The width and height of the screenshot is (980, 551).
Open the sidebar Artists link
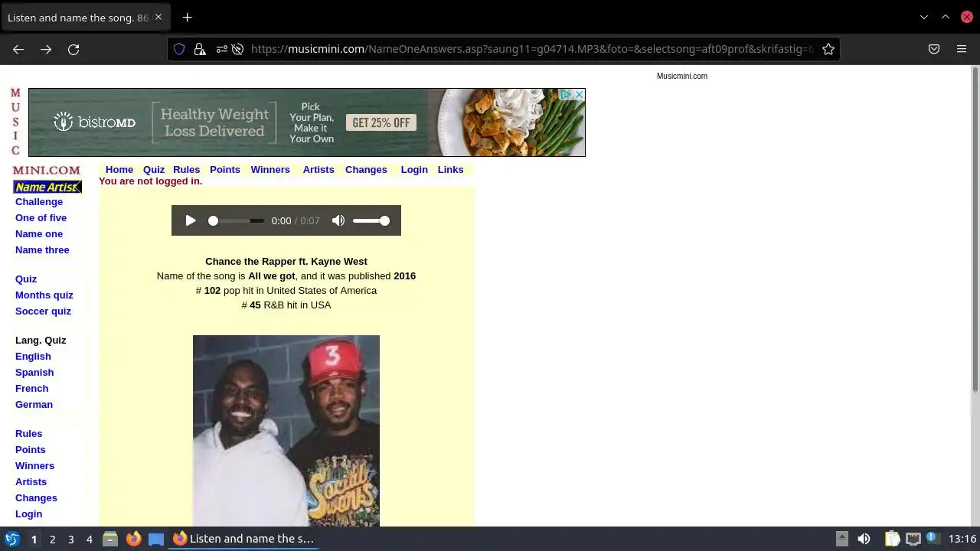click(x=31, y=482)
